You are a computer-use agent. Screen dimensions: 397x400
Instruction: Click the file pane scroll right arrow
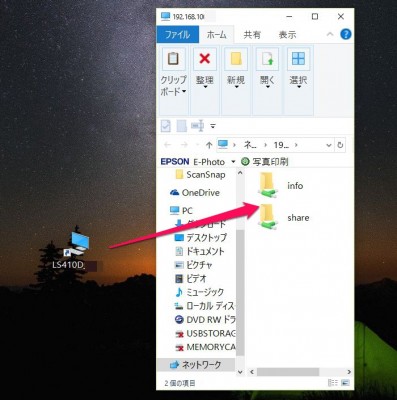pos(349,372)
